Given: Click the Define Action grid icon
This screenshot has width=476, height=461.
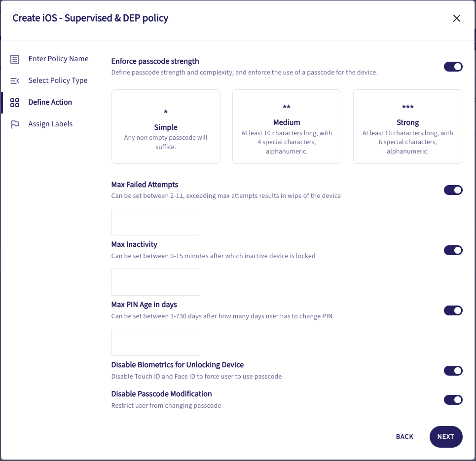Looking at the screenshot, I should point(15,103).
